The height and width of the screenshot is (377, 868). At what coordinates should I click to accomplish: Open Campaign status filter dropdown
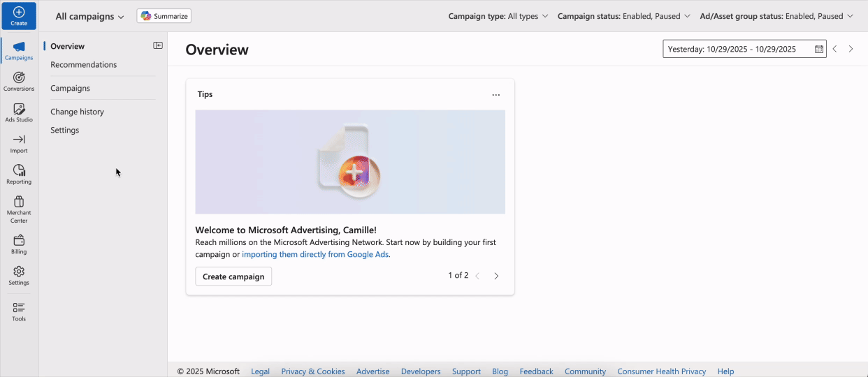click(x=624, y=16)
